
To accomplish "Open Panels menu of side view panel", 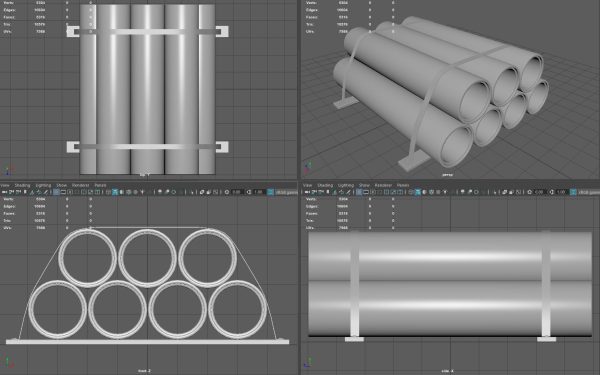I will tap(403, 185).
